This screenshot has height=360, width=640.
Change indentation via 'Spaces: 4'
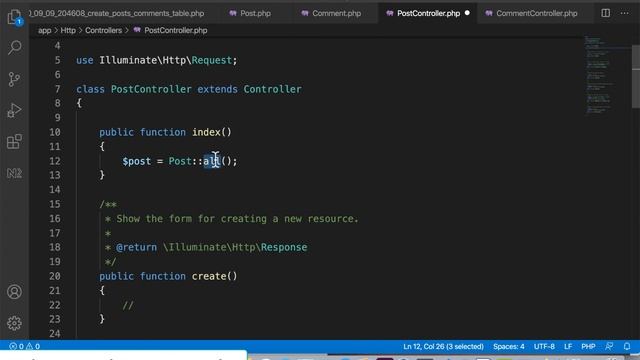[509, 347]
